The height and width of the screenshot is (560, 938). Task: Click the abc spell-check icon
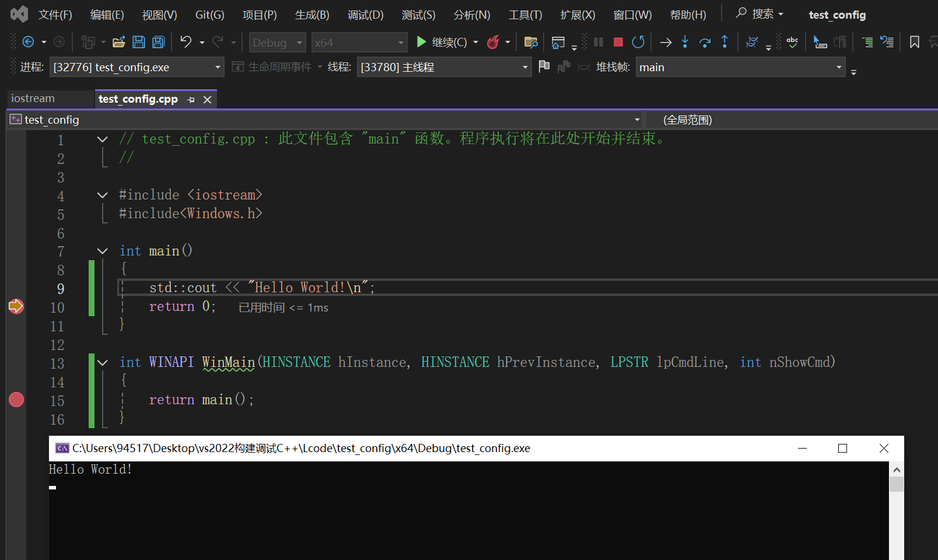pos(792,42)
